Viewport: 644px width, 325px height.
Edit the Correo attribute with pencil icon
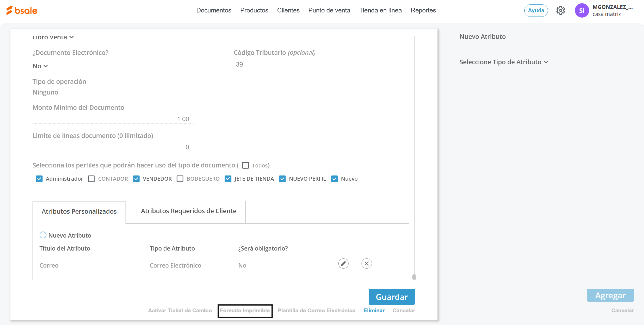click(x=343, y=264)
